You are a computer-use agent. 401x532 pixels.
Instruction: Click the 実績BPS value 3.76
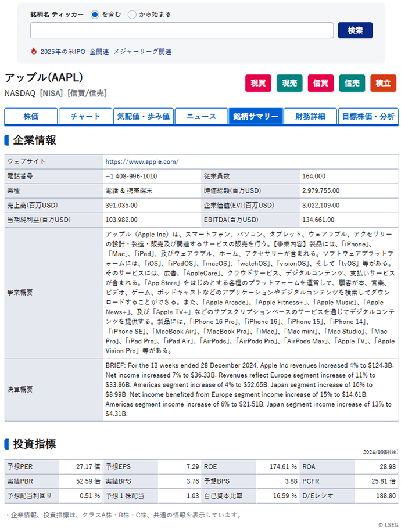point(192,481)
